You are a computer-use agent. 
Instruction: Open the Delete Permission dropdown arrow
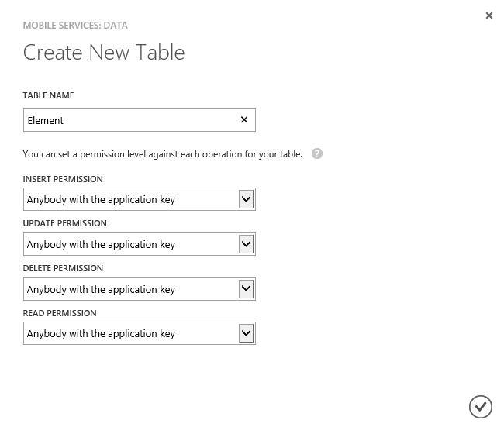point(246,289)
